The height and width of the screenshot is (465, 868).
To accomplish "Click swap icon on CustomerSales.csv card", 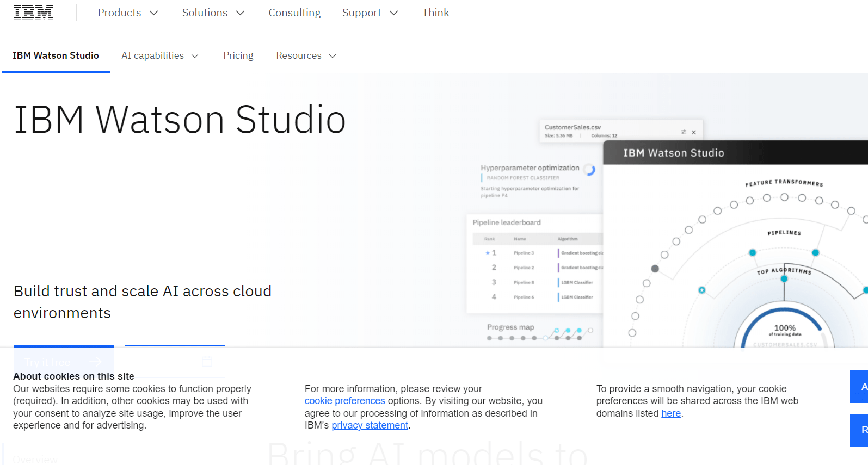I will (684, 132).
